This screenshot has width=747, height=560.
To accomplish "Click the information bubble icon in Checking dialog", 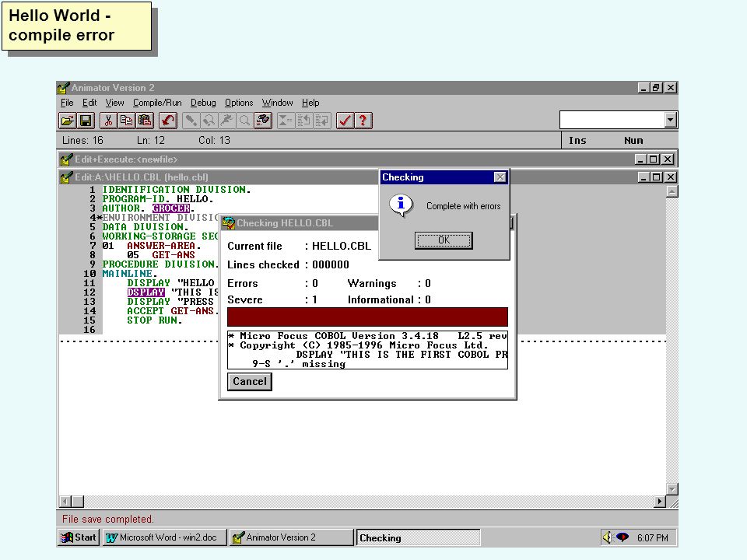I will (x=402, y=205).
